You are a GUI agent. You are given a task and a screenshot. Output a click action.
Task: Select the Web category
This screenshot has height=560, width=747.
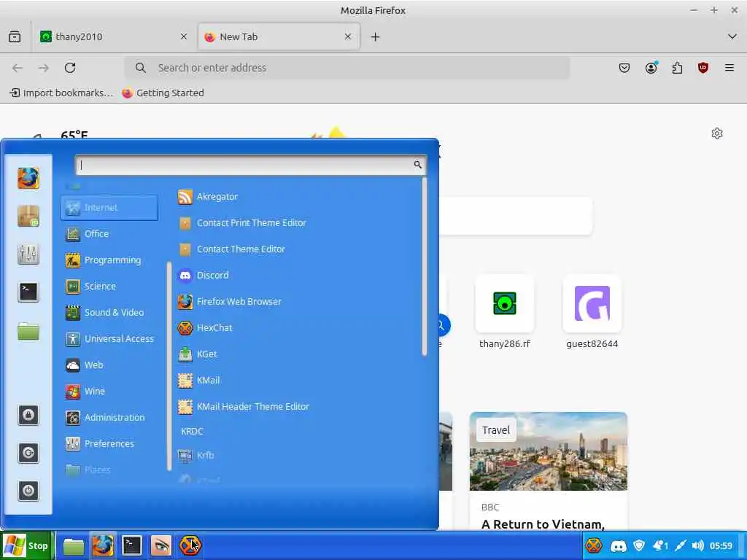85,365
